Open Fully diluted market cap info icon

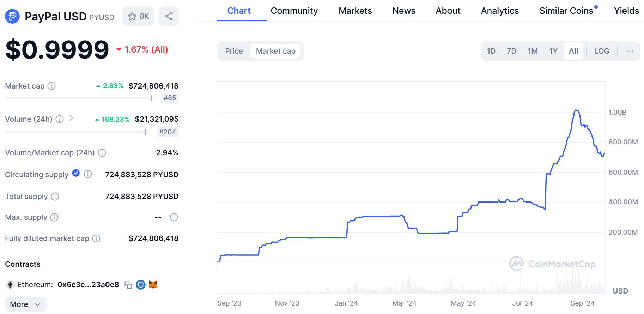[x=96, y=238]
